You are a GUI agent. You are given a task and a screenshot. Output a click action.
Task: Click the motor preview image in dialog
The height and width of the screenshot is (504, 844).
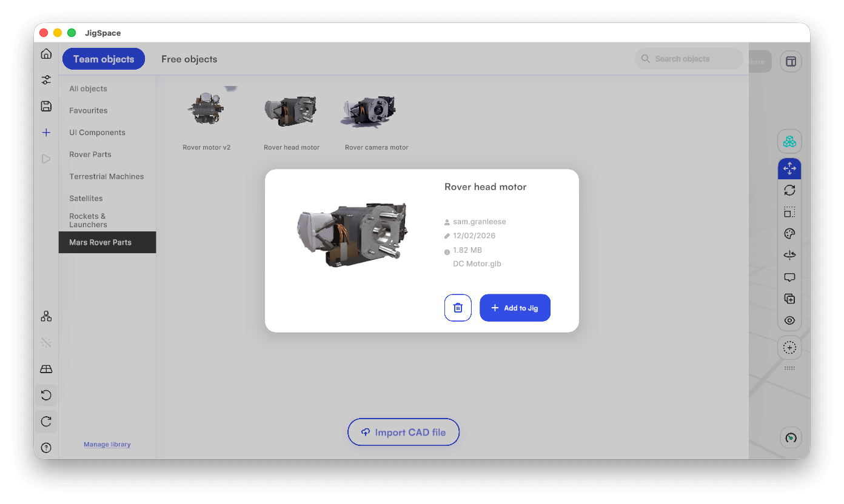[352, 236]
